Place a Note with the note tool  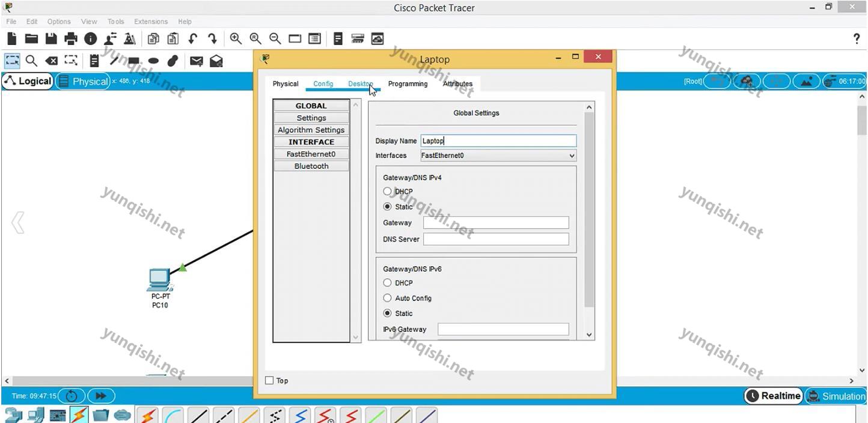tap(94, 61)
